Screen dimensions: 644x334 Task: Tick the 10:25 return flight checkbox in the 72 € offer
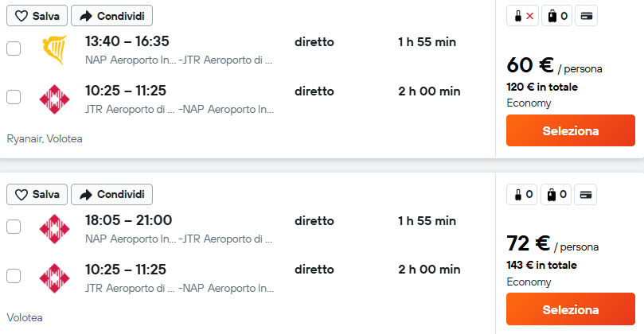(14, 276)
